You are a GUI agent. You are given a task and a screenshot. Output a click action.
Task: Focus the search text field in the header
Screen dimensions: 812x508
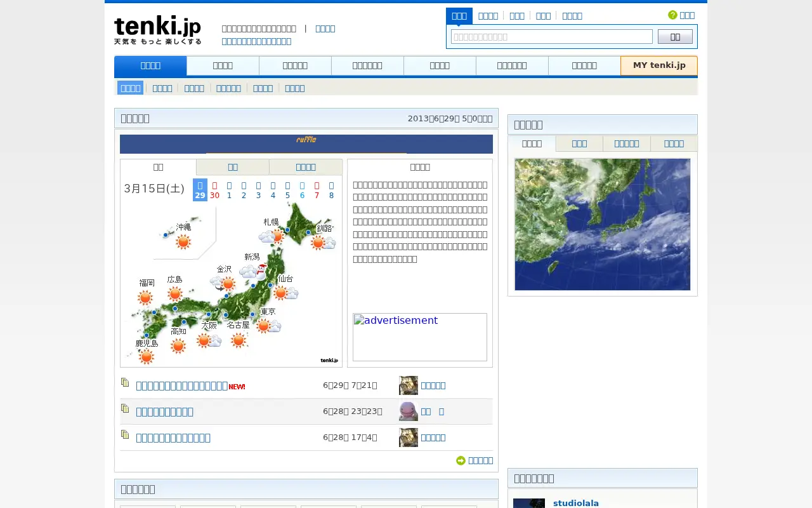pos(552,37)
